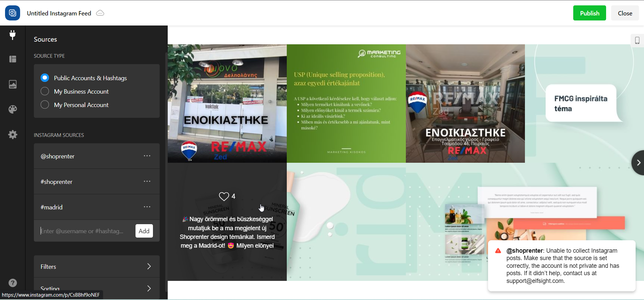Expand the Filters section

[97, 266]
